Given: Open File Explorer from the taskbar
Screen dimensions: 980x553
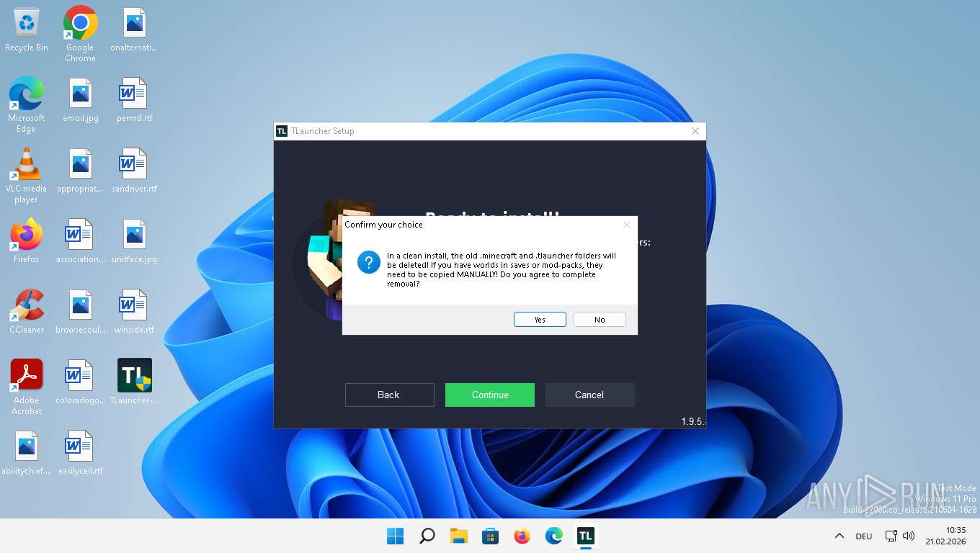Looking at the screenshot, I should pos(458,536).
